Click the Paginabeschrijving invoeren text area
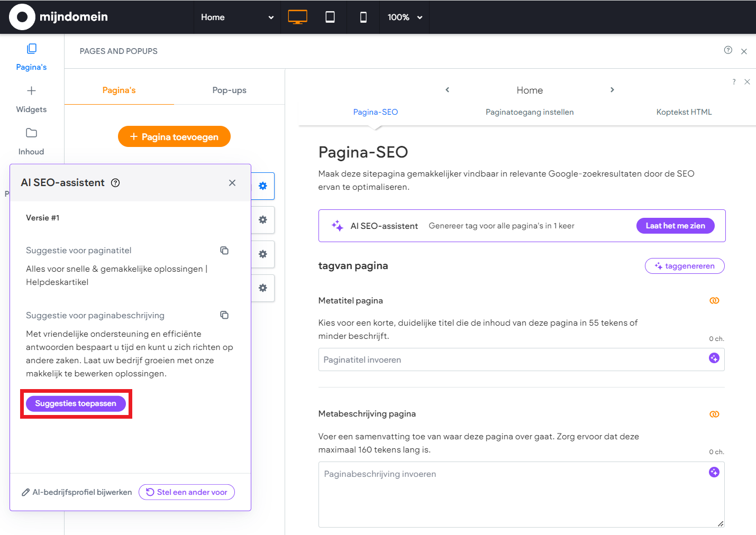 [513, 494]
